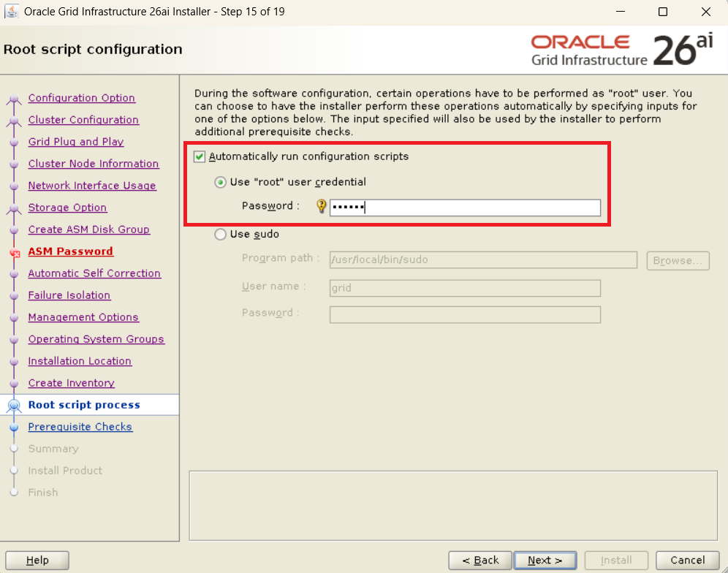Click the Storage Option step marker icon
The height and width of the screenshot is (573, 728).
14,209
